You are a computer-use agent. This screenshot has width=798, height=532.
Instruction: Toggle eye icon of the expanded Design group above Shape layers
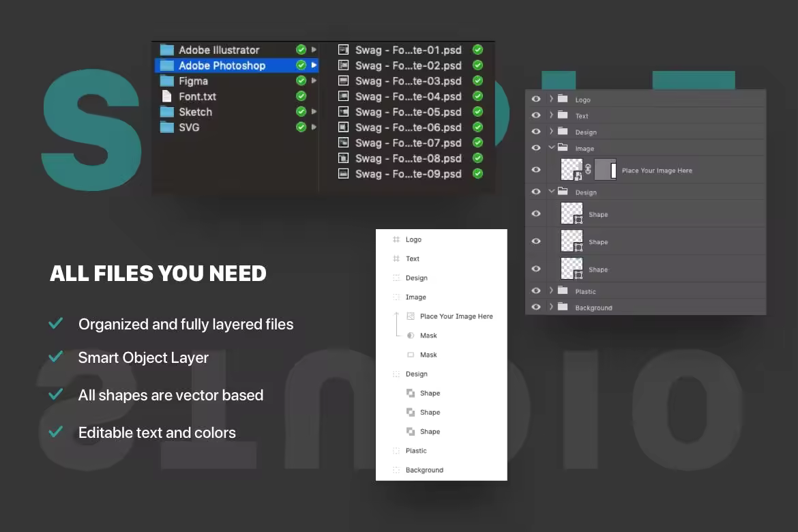coord(536,192)
